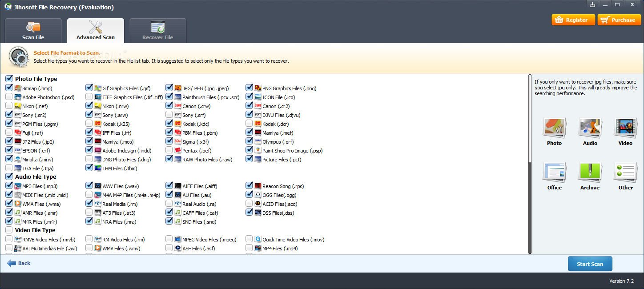Image resolution: width=644 pixels, height=289 pixels.
Task: Select the Office category icon
Action: tap(554, 173)
